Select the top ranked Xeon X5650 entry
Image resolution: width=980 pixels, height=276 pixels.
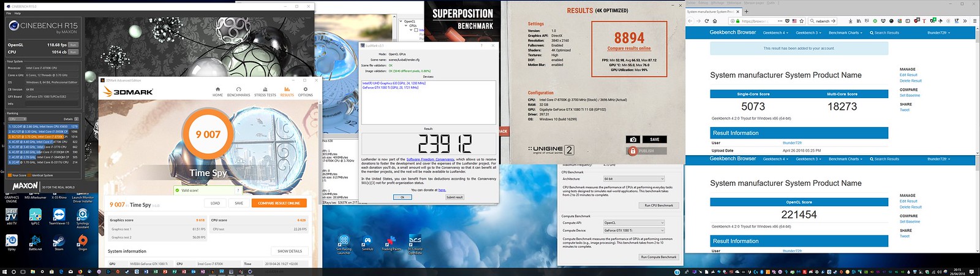point(43,126)
